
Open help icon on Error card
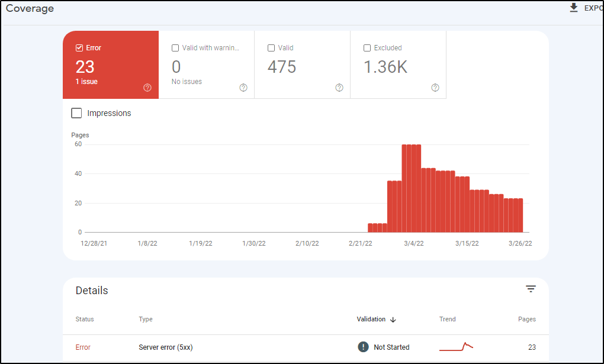point(147,88)
